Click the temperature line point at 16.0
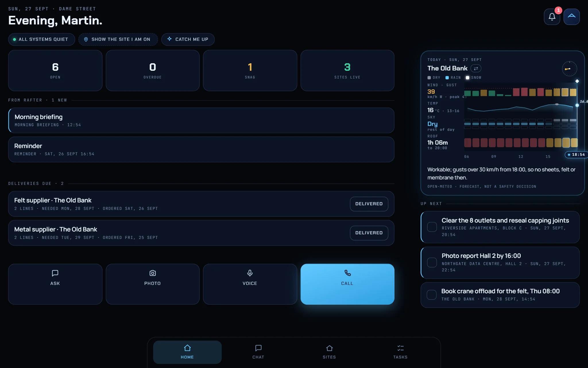588x368 pixels. pyautogui.click(x=577, y=105)
